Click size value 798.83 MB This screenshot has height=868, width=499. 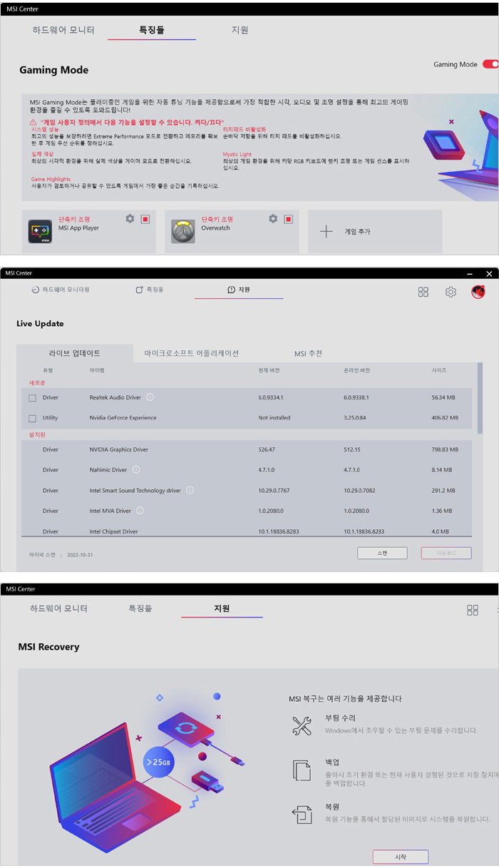pos(446,450)
